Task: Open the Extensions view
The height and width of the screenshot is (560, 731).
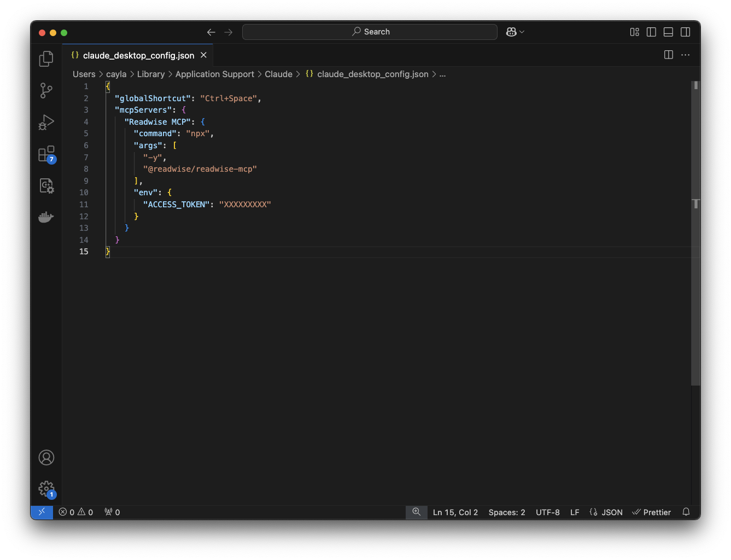Action: (46, 154)
